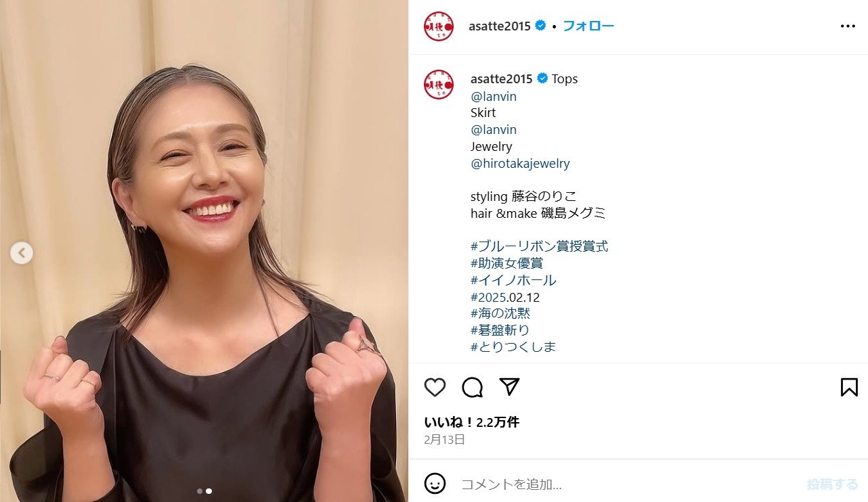The image size is (868, 502).
Task: Open comments via speech bubble icon
Action: coord(472,387)
